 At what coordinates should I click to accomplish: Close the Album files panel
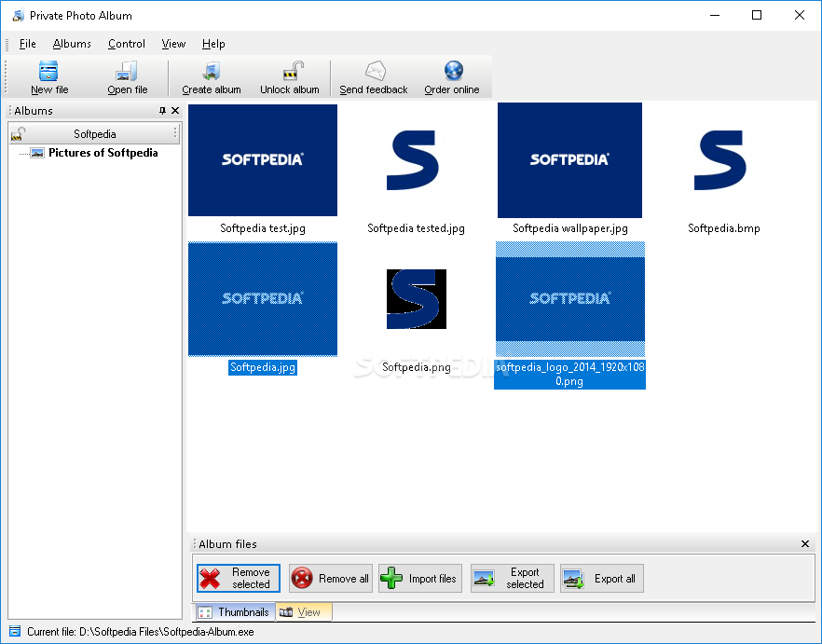pyautogui.click(x=805, y=544)
